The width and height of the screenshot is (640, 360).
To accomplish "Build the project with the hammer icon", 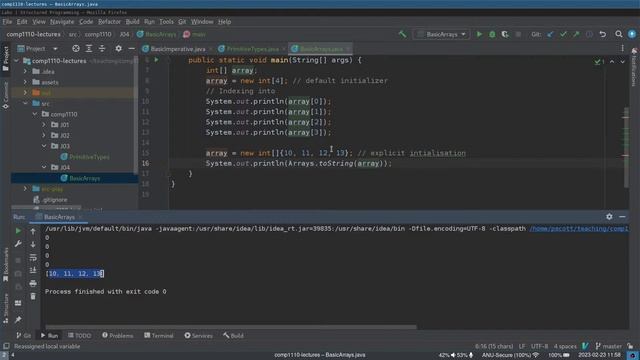I will pos(402,34).
